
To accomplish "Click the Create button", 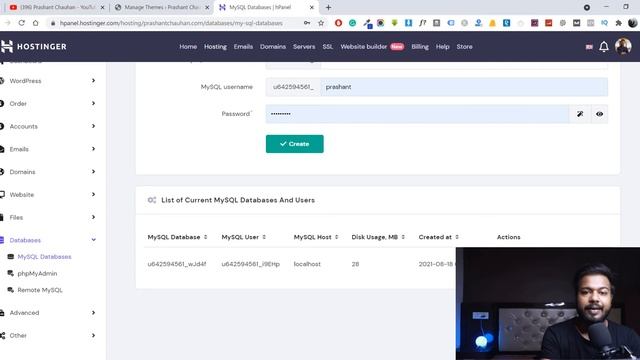I will coord(294,144).
